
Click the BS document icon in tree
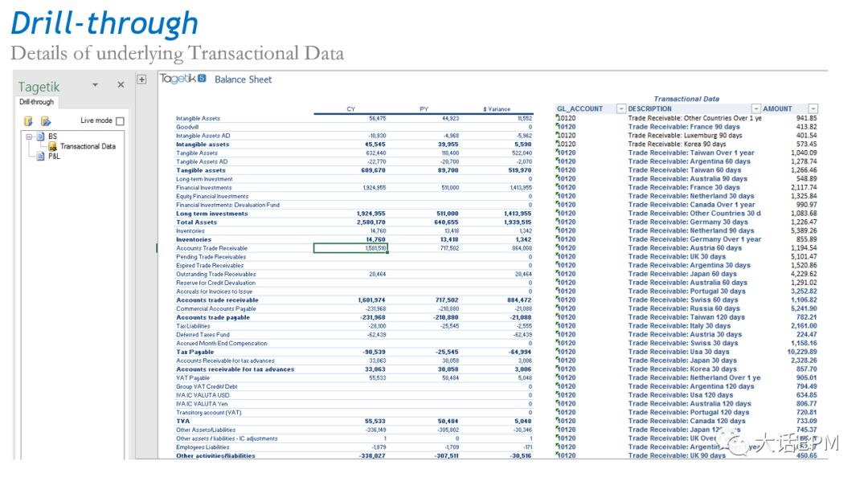(40, 137)
